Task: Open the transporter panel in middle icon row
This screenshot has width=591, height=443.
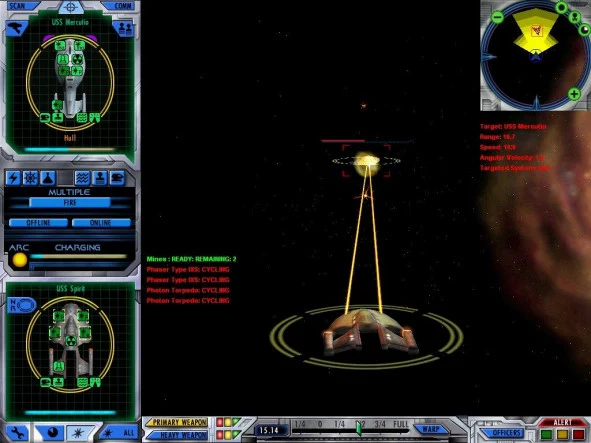Action: (x=100, y=178)
